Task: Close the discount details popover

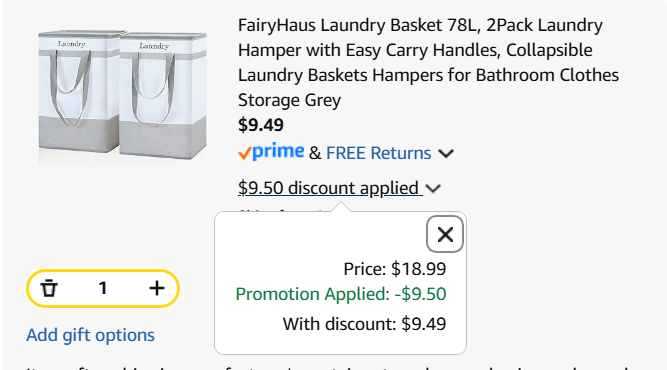Action: (445, 234)
